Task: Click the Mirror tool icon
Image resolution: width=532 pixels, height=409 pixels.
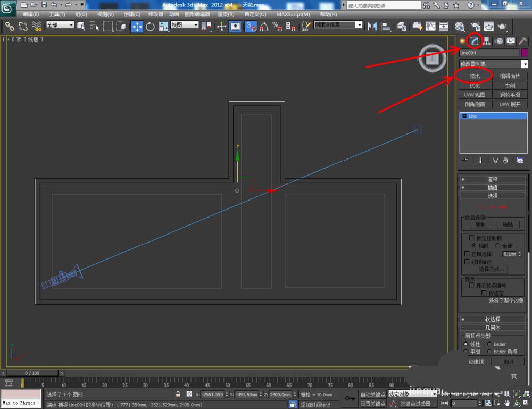Action: pyautogui.click(x=372, y=26)
